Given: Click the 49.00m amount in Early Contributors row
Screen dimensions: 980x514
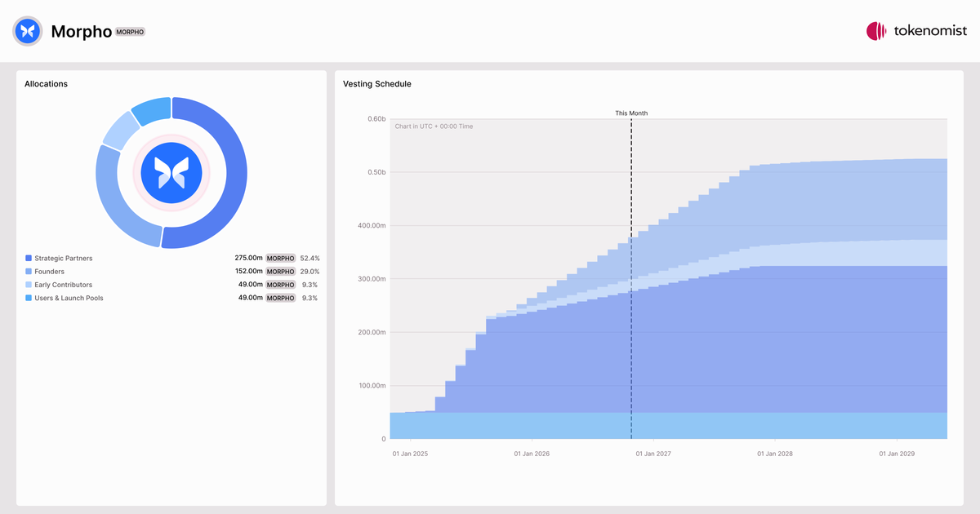Looking at the screenshot, I should point(251,285).
